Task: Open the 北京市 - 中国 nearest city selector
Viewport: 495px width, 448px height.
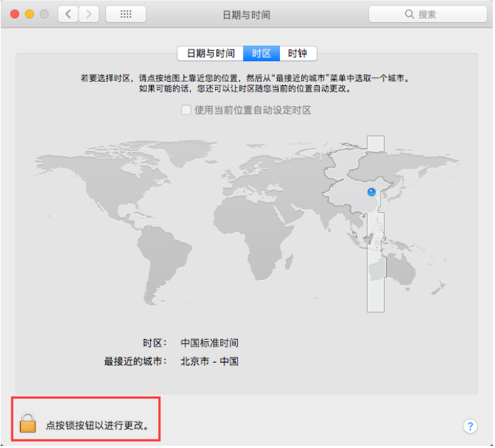Action: 209,362
